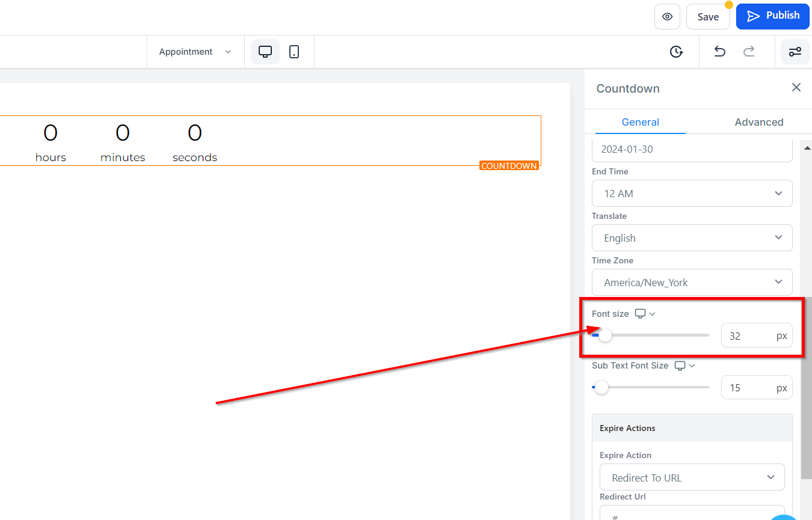Screen dimensions: 812x520
Task: Toggle Font size device selector
Action: (645, 314)
